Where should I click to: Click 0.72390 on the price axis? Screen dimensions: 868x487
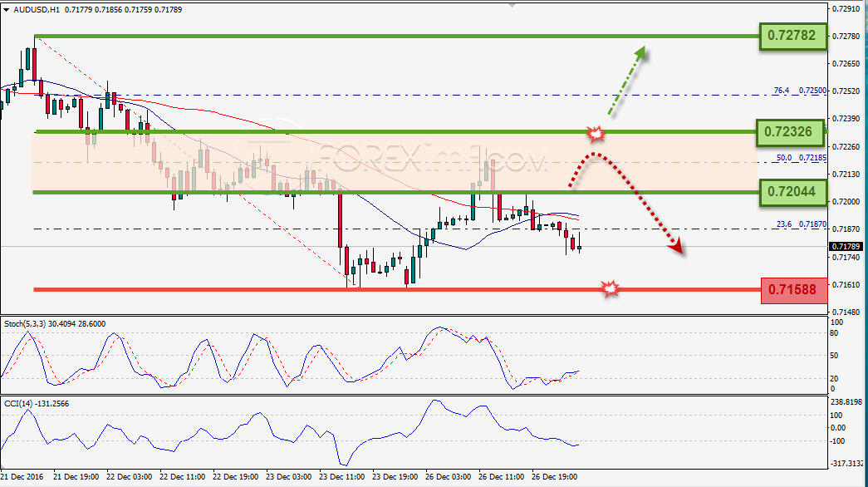tap(846, 119)
